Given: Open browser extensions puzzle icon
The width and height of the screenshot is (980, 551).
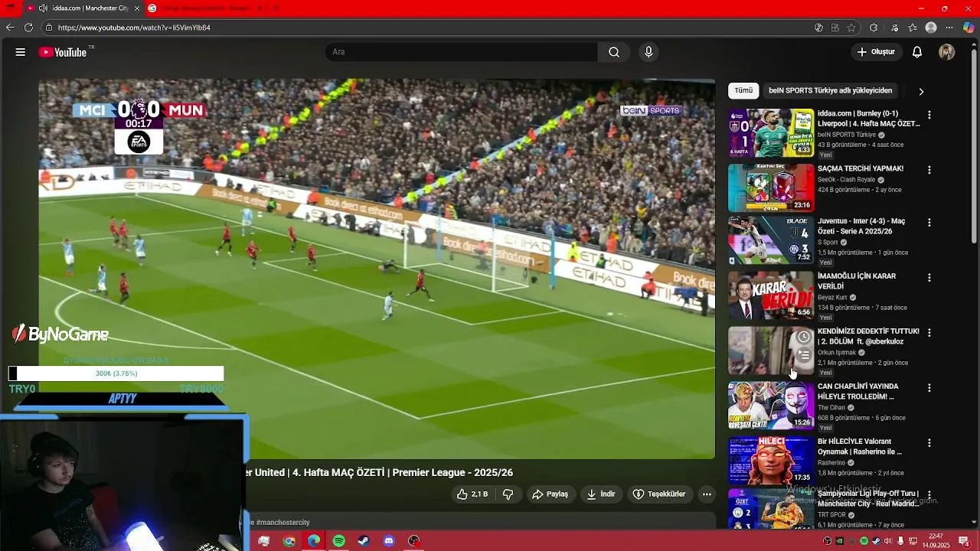Looking at the screenshot, I should coord(874,28).
